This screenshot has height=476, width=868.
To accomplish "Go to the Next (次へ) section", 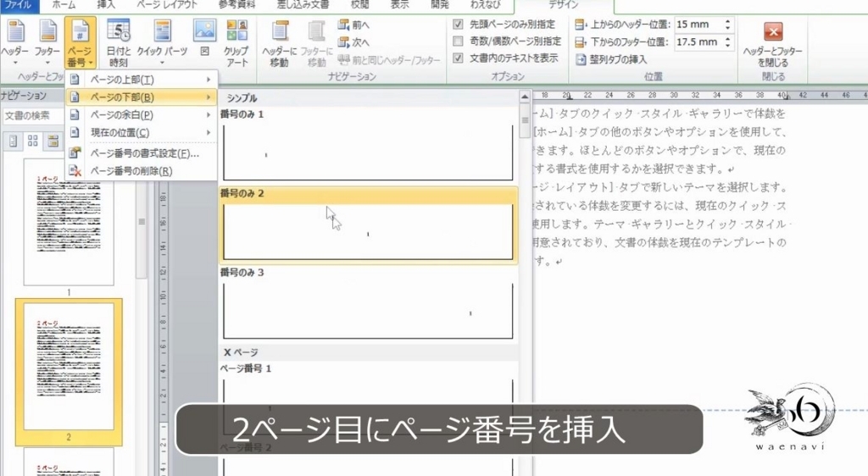I will coord(353,42).
